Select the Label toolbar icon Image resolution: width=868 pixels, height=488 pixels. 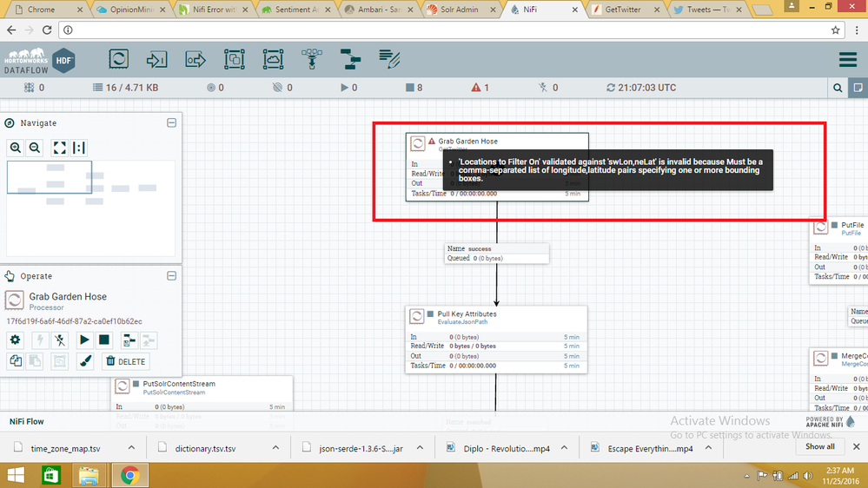389,59
